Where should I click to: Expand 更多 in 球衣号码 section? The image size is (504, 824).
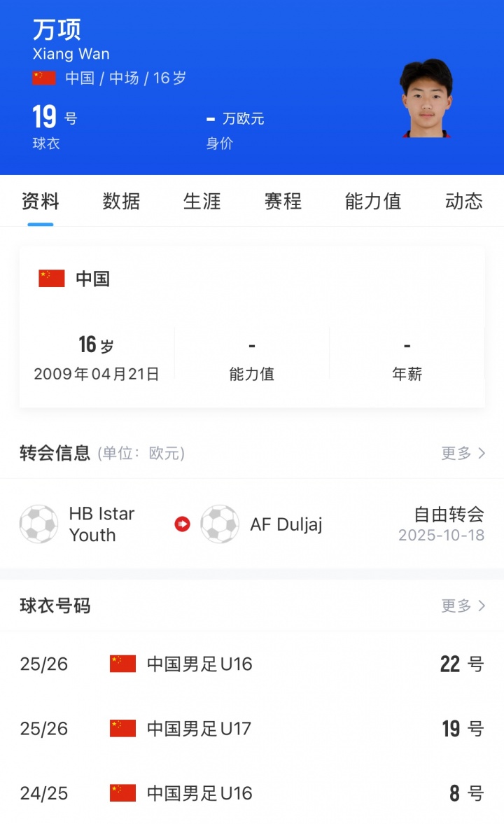click(x=463, y=606)
